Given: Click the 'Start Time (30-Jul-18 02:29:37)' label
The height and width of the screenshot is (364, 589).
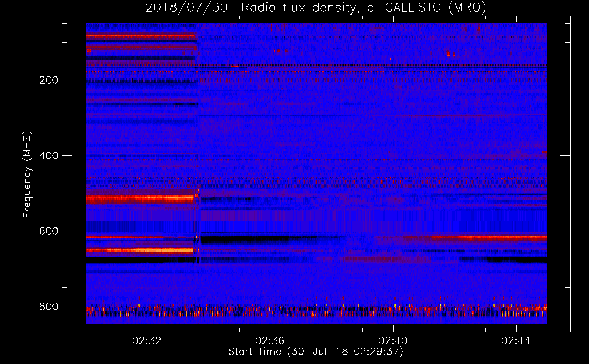Looking at the screenshot, I should coord(316,352).
